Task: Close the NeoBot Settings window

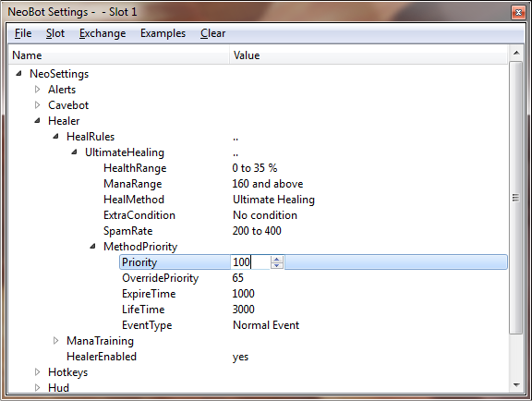Action: (518, 13)
